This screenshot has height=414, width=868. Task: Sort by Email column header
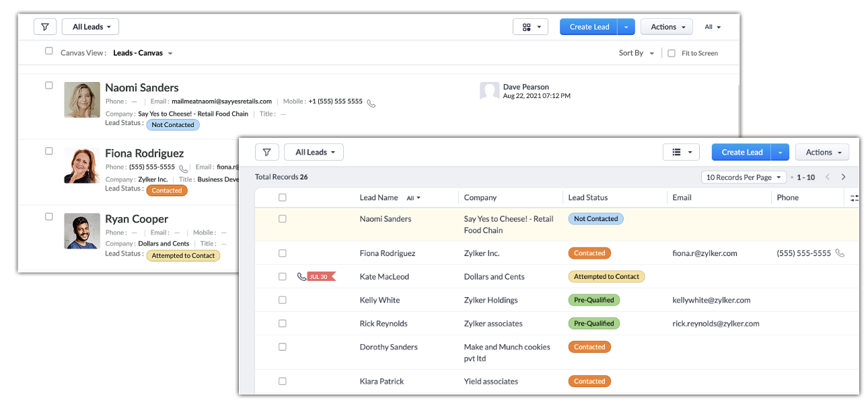(x=682, y=198)
